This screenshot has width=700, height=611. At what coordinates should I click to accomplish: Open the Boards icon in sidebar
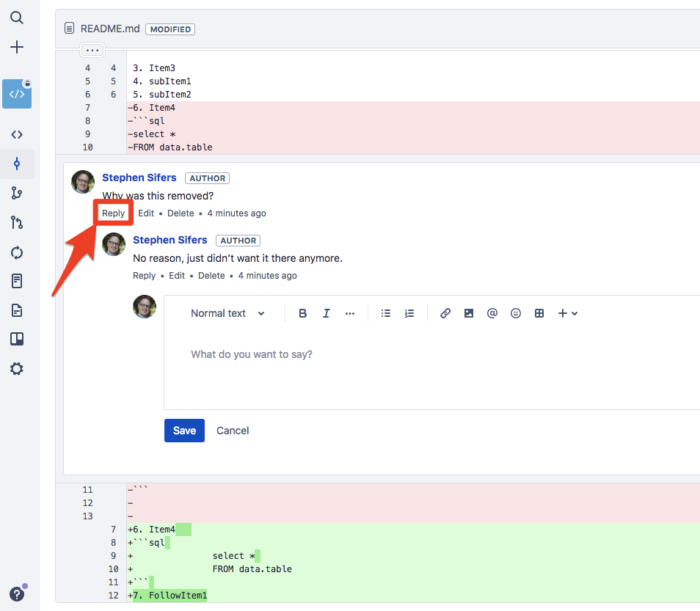coord(17,339)
